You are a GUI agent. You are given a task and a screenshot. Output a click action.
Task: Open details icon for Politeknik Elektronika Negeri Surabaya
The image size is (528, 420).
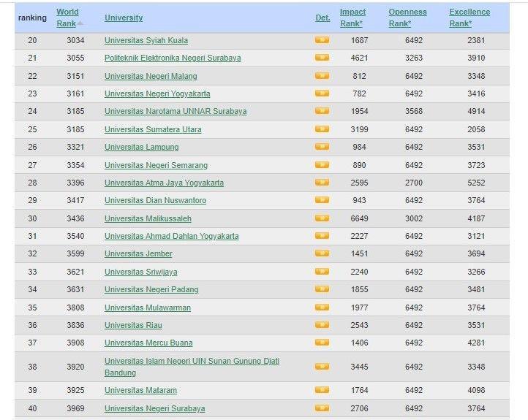(322, 58)
